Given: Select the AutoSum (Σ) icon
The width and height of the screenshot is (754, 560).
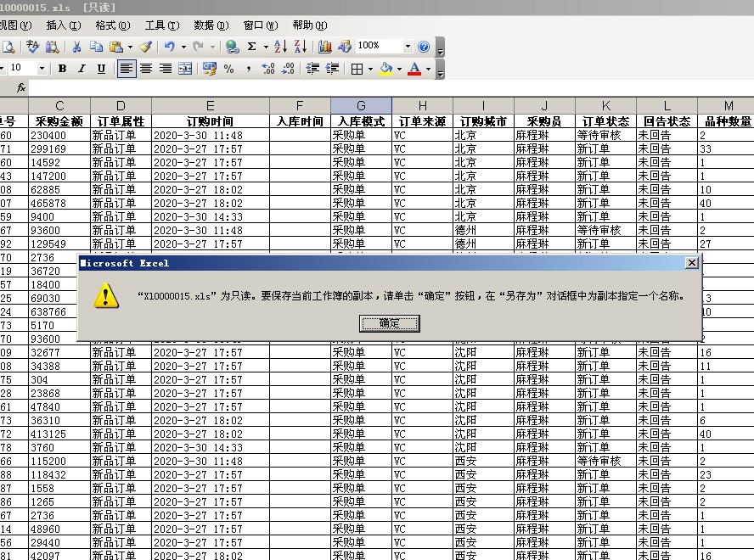Looking at the screenshot, I should pyautogui.click(x=251, y=46).
